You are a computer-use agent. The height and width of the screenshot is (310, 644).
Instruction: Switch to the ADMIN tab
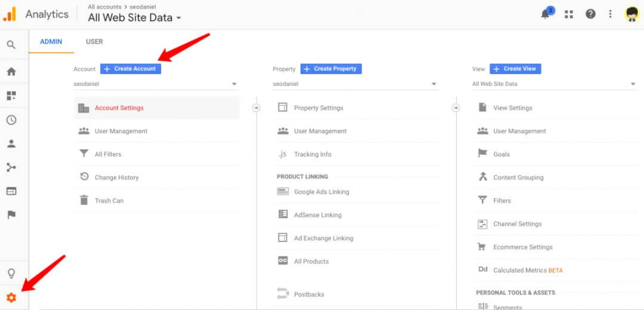(x=51, y=42)
